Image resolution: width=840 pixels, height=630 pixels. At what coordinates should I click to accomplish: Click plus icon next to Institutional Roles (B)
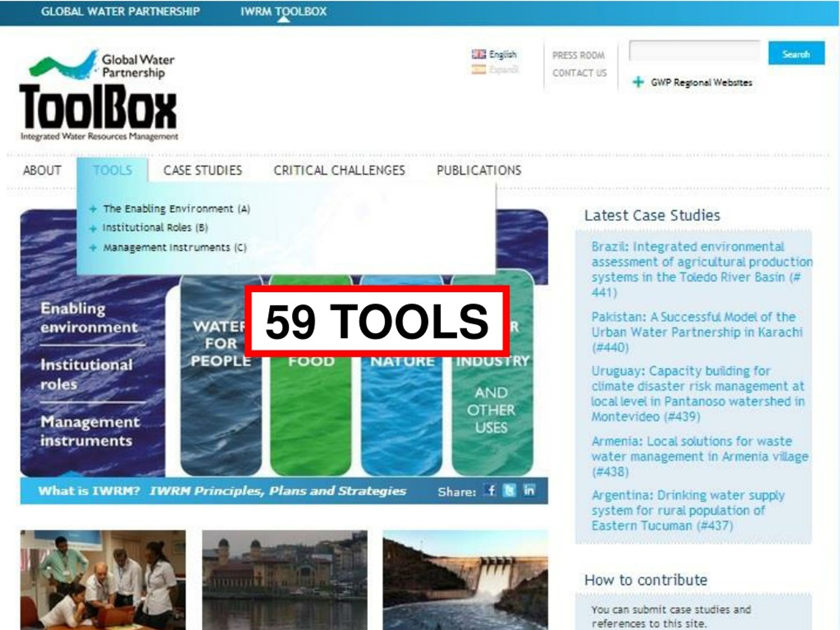click(93, 228)
